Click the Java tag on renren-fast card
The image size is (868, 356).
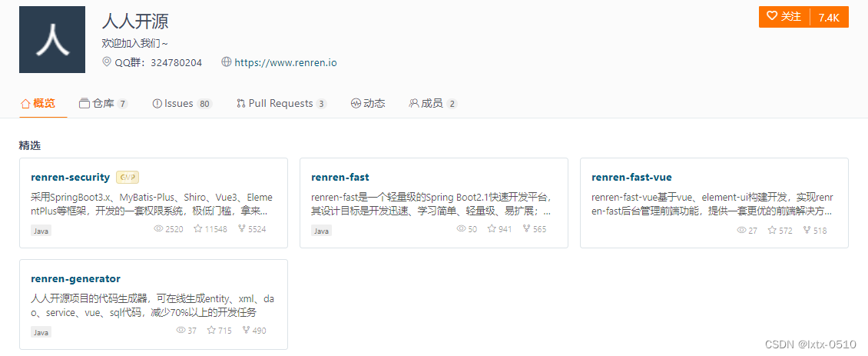point(322,231)
